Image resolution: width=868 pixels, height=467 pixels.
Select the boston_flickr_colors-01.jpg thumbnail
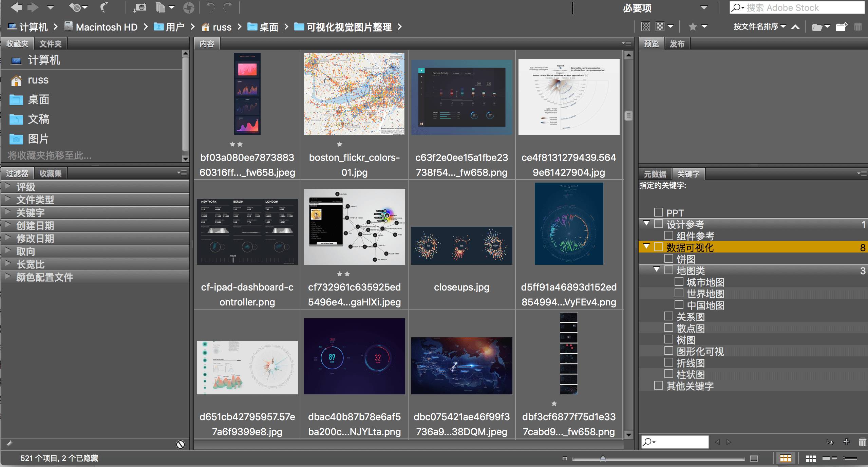[x=354, y=94]
